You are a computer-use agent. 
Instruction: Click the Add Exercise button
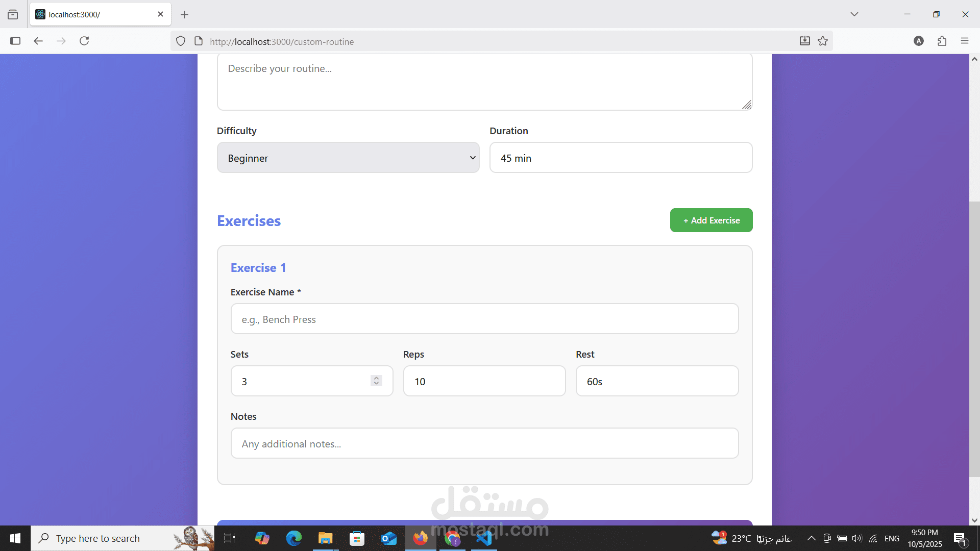[x=711, y=220]
